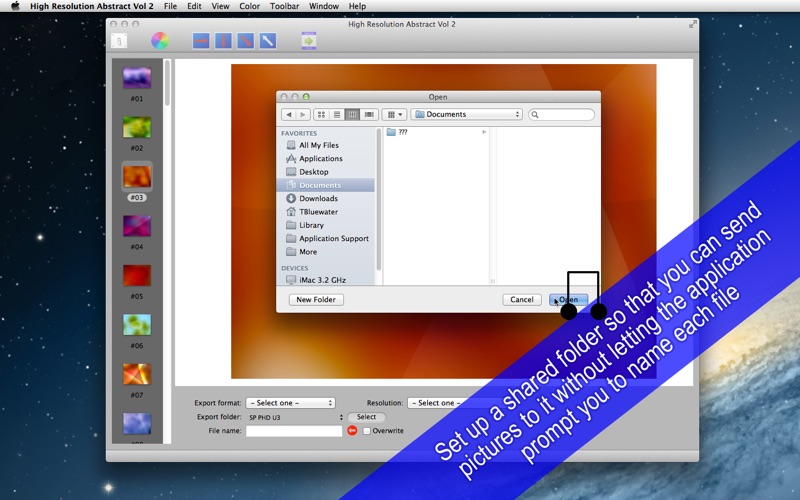Open the Documents location pop-up
The image size is (800, 500).
[x=467, y=114]
